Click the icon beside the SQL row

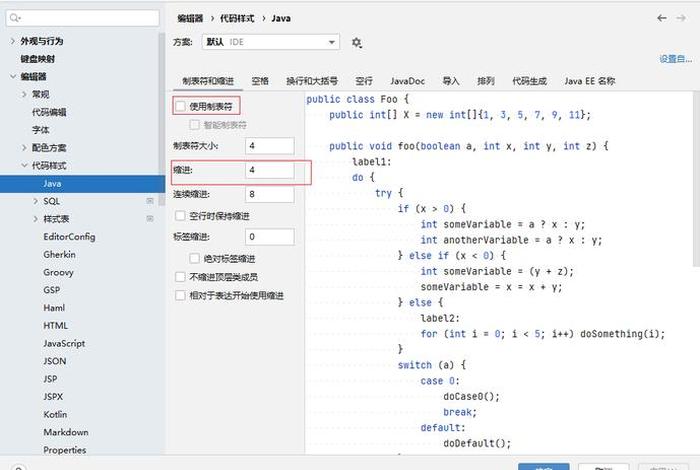tap(150, 201)
